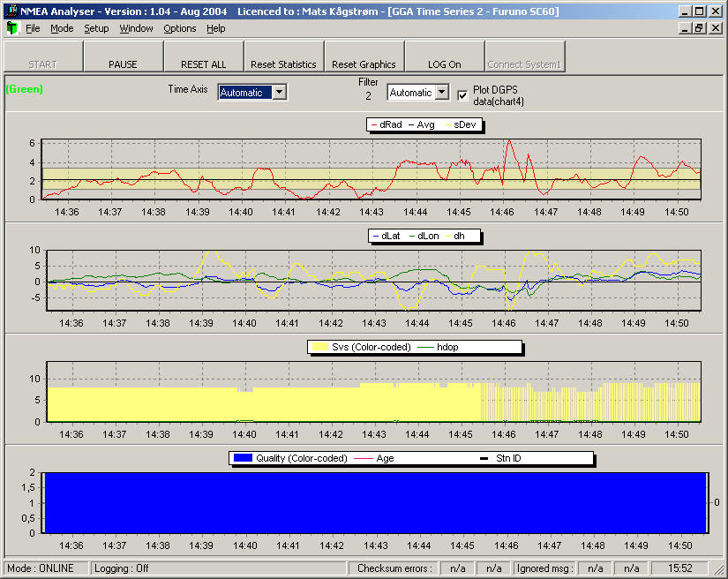
Task: Click the MDI child window icon beside File
Action: (11, 28)
